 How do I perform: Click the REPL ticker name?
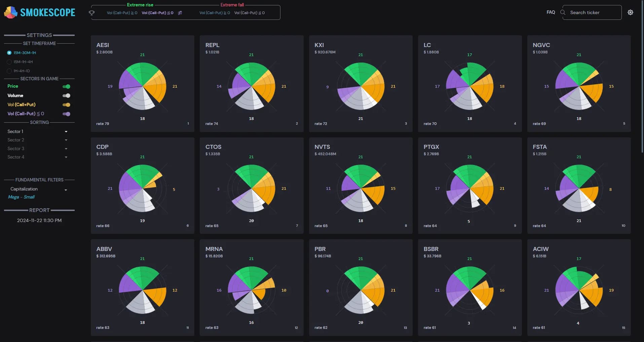[212, 45]
